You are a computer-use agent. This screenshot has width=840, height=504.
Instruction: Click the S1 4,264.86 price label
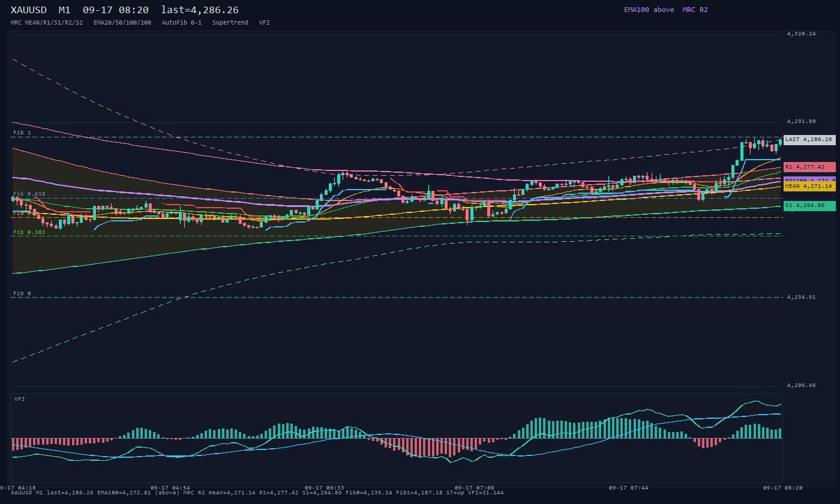(x=809, y=205)
